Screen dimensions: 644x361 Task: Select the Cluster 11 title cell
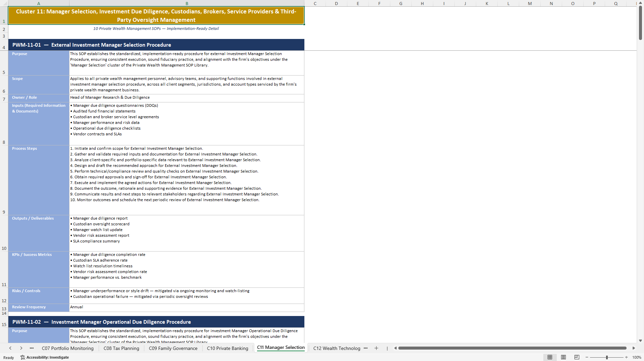coord(156,15)
